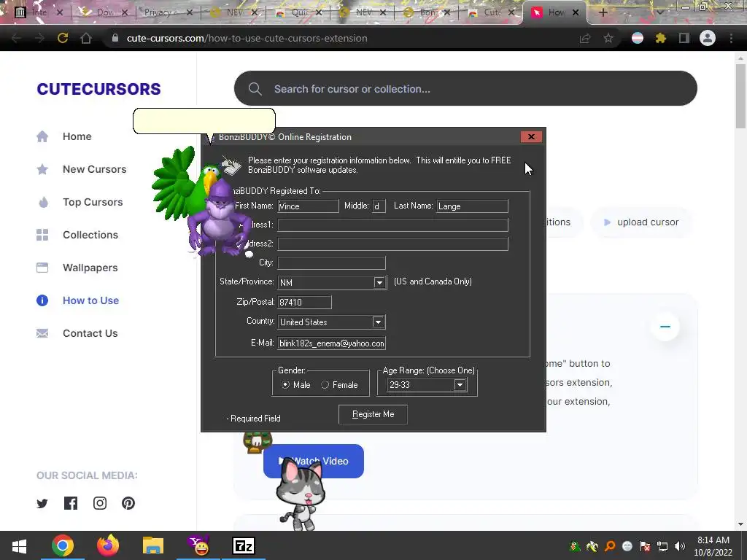Image resolution: width=747 pixels, height=560 pixels.
Task: Expand the State/Province dropdown
Action: click(x=379, y=282)
